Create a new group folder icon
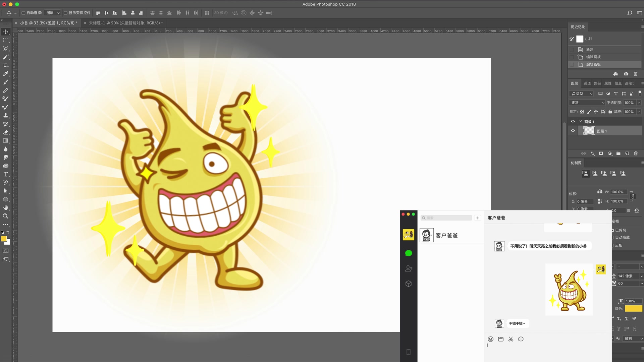The height and width of the screenshot is (362, 644). 618,154
